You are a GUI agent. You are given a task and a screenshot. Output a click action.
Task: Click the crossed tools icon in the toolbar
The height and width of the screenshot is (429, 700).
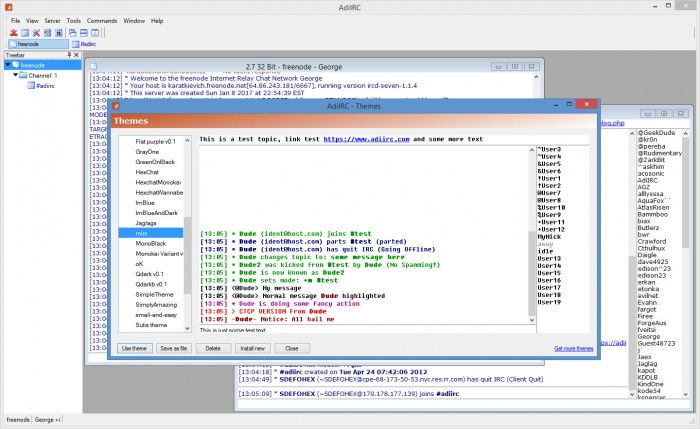[x=36, y=33]
